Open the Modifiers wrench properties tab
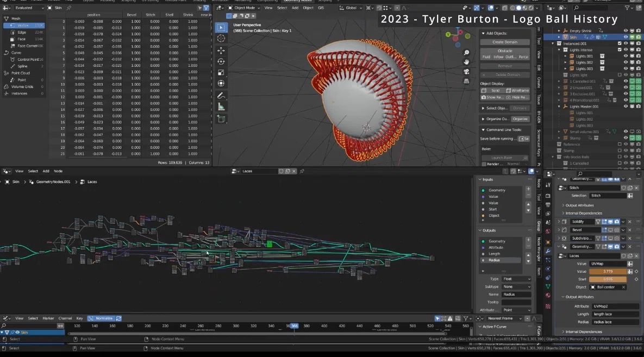The width and height of the screenshot is (644, 357). [548, 251]
